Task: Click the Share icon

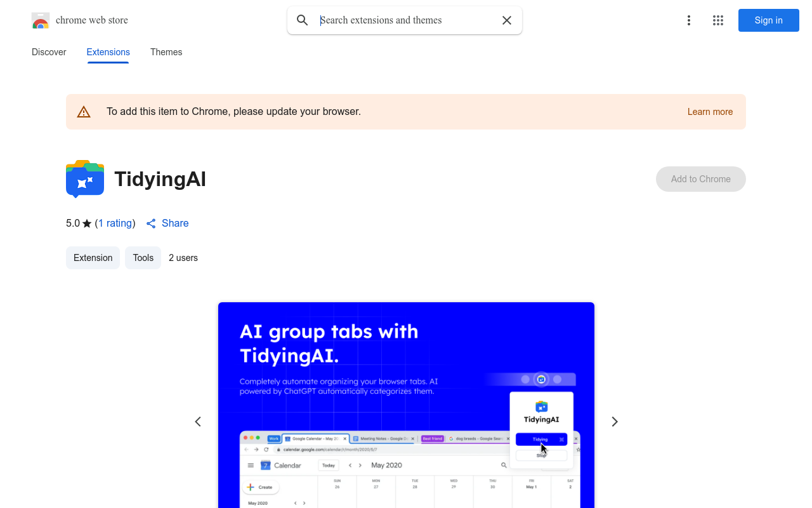Action: click(x=151, y=224)
